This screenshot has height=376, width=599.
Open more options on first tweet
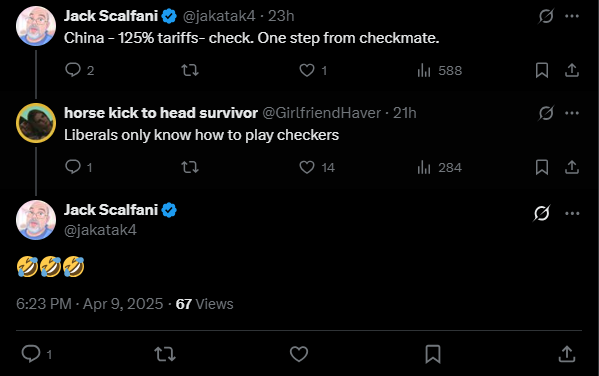(x=572, y=16)
